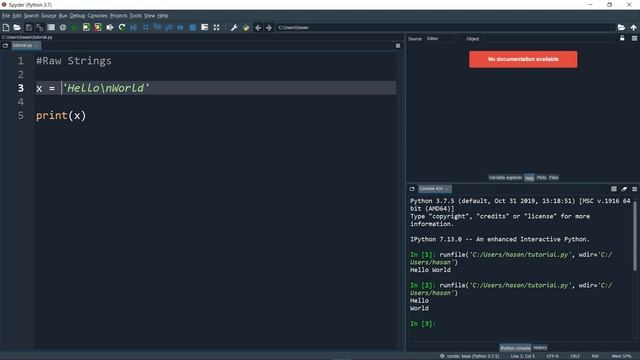Open the Consoles menu
Screen dimensions: 640x360
click(x=97, y=16)
